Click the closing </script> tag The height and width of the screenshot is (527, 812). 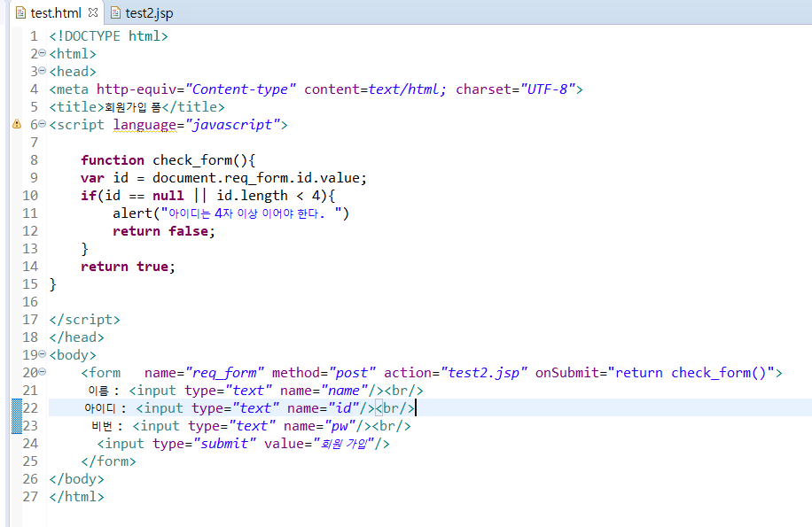point(84,320)
